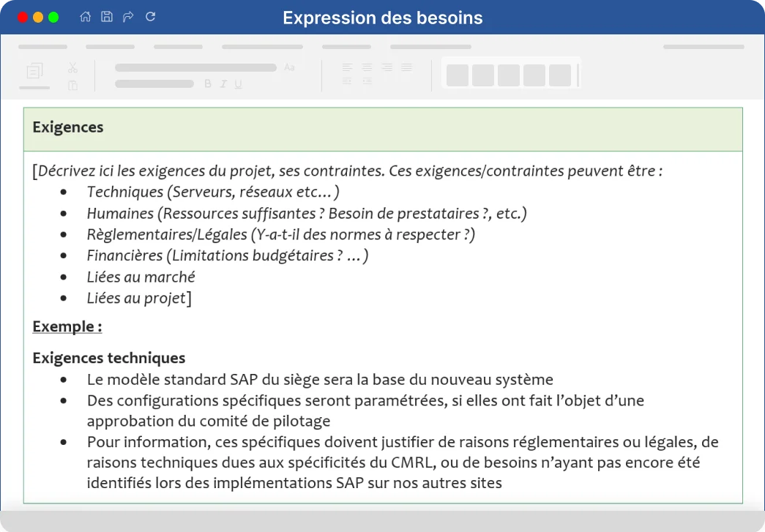Apply the first style in the gallery
This screenshot has width=765, height=532.
[456, 75]
